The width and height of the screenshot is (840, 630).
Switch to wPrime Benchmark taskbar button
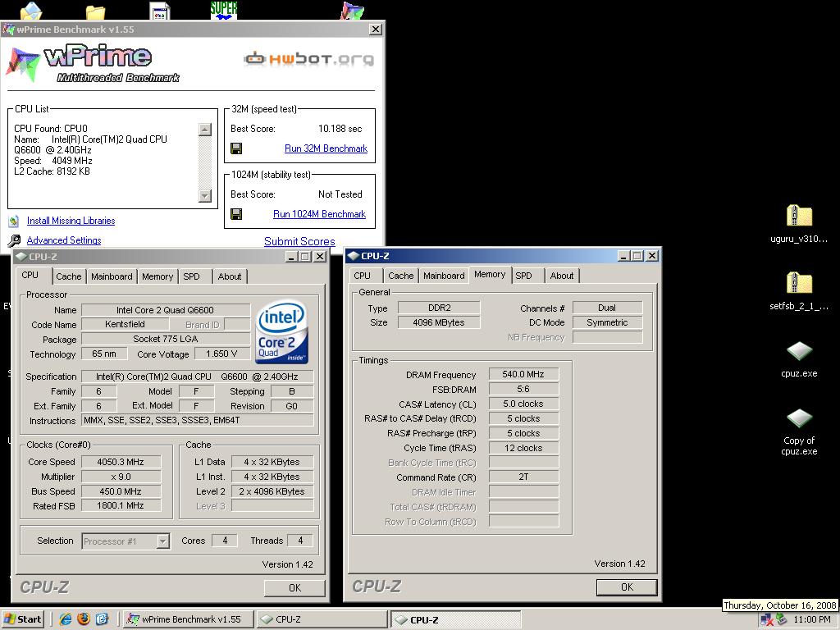click(188, 619)
